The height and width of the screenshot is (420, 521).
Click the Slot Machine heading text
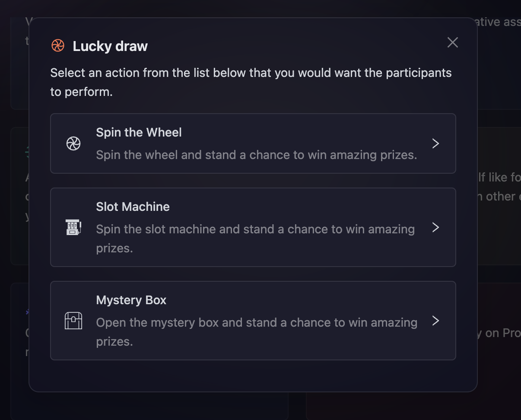133,207
